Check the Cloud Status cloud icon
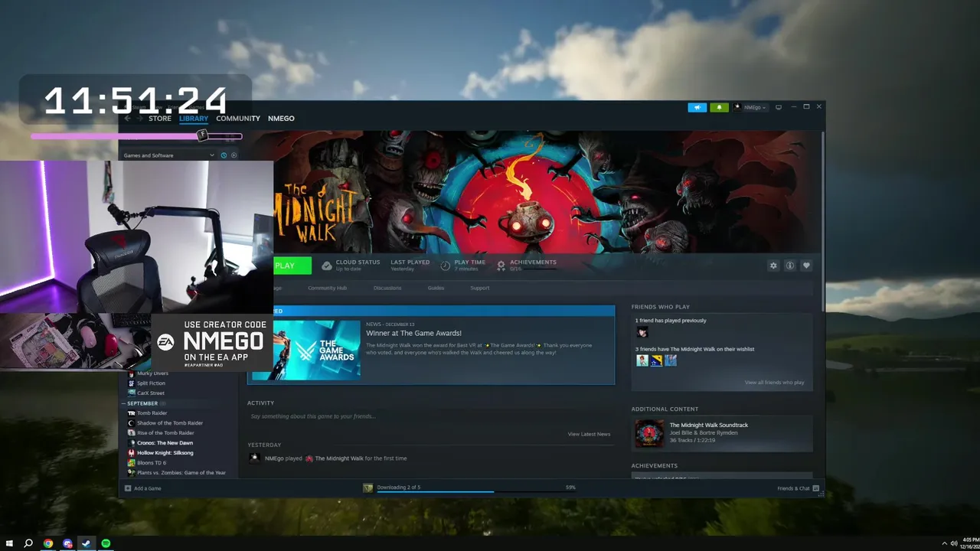This screenshot has height=551, width=980. tap(327, 266)
